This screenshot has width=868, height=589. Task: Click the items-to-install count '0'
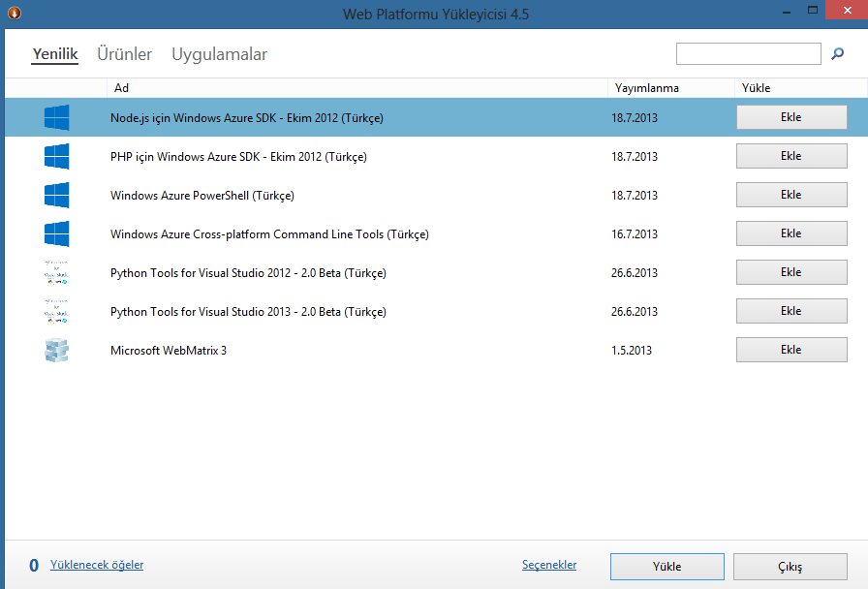coord(34,565)
